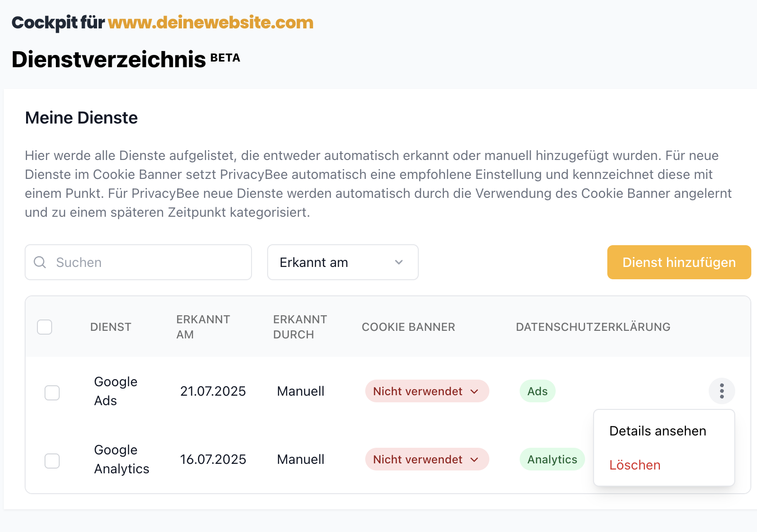This screenshot has width=757, height=532.
Task: Click the green Analytics tag
Action: pyautogui.click(x=552, y=460)
